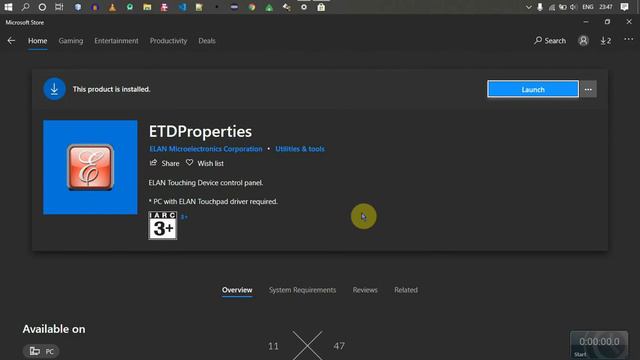This screenshot has height=360, width=640.
Task: Open the Action Center notifications icon
Action: pos(624,7)
